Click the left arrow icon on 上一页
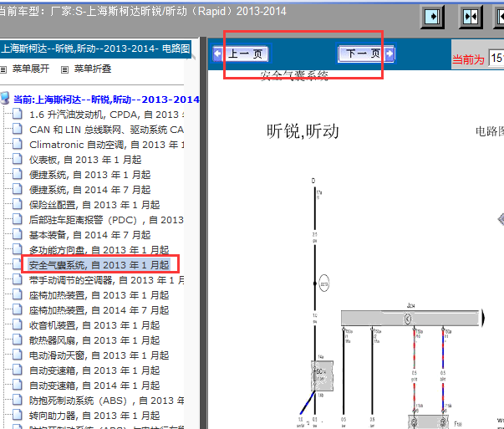This screenshot has height=429, width=504. pyautogui.click(x=217, y=54)
